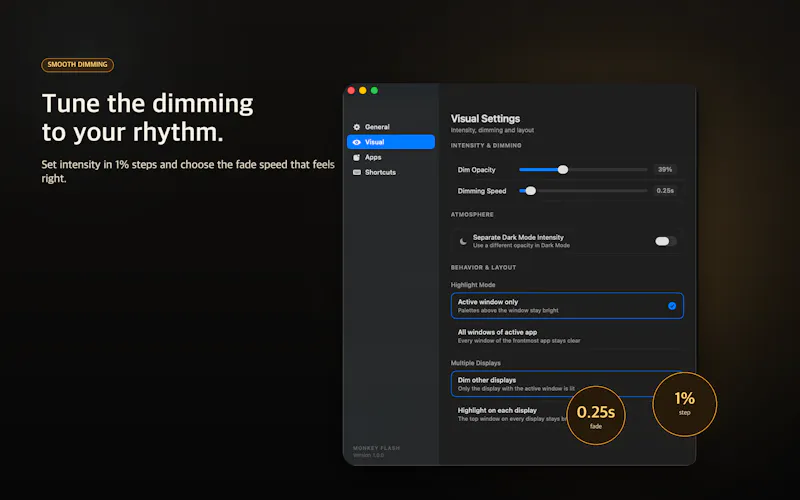Click the Shortcuts keyboard icon
The height and width of the screenshot is (500, 800).
357,172
